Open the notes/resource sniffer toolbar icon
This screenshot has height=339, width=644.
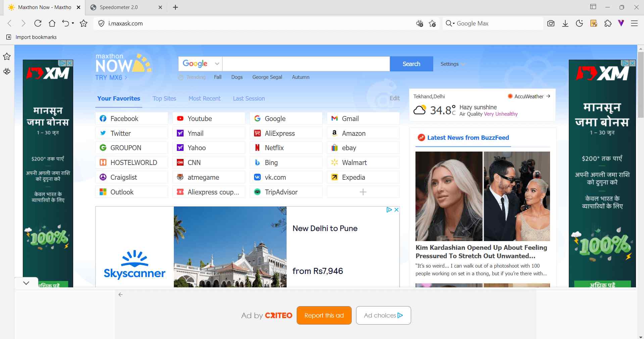point(594,23)
